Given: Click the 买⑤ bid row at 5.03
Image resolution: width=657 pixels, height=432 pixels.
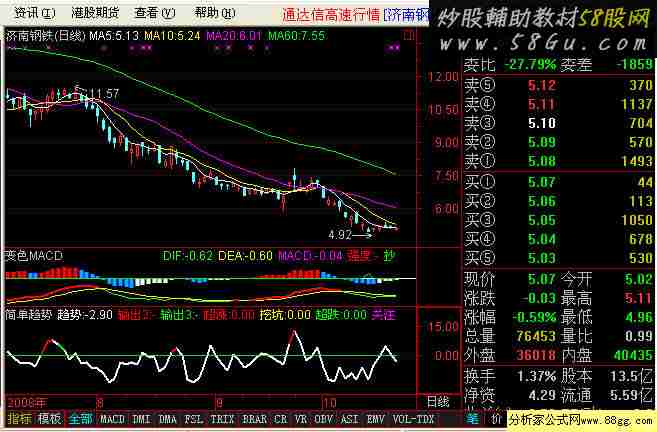Looking at the screenshot, I should pyautogui.click(x=559, y=258).
